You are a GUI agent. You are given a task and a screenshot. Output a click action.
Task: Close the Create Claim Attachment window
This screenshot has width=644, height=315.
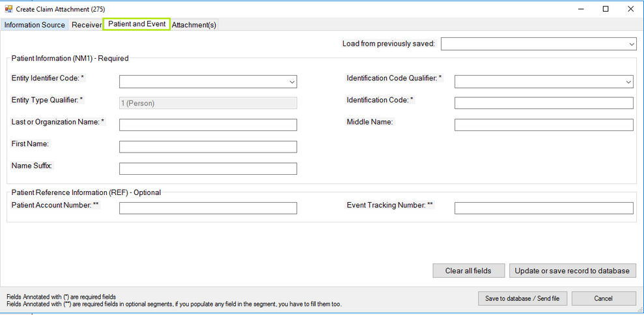pyautogui.click(x=630, y=8)
